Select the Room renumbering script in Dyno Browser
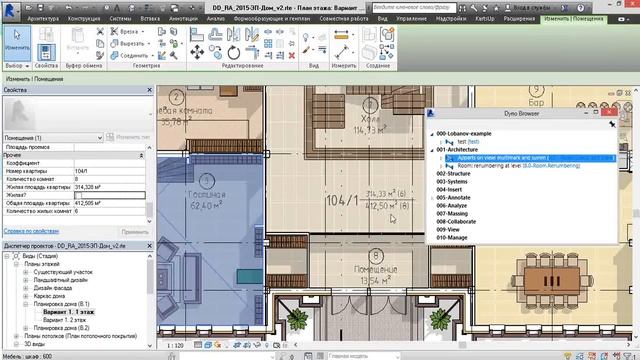This screenshot has height=360, width=640. [x=518, y=166]
